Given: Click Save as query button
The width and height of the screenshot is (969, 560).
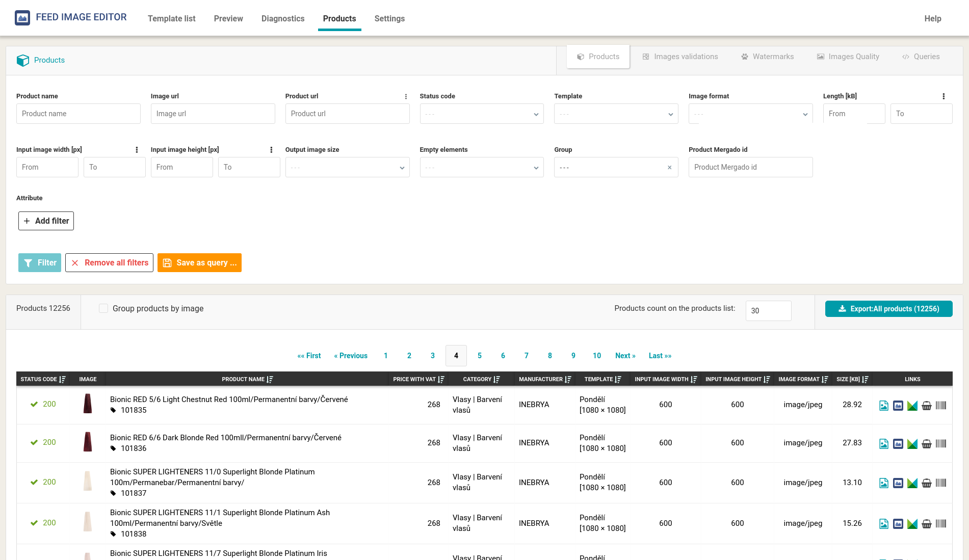Looking at the screenshot, I should point(199,263).
